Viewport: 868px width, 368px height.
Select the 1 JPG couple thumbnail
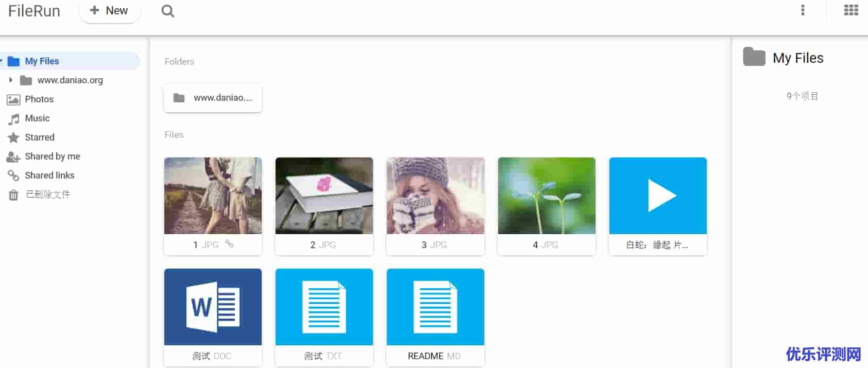[213, 196]
